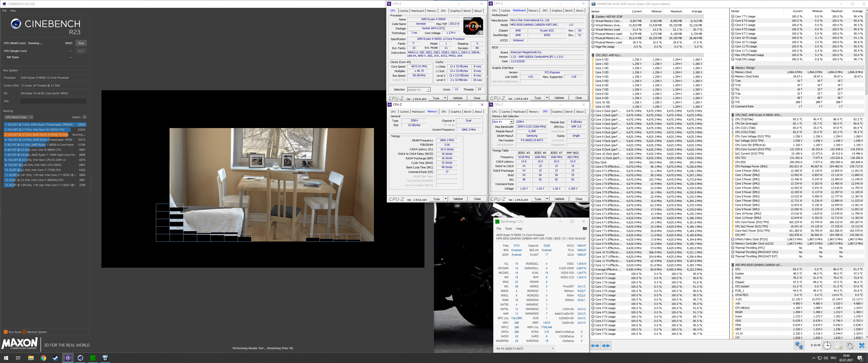Switch to CPU-Z taskbar icon

(68, 358)
